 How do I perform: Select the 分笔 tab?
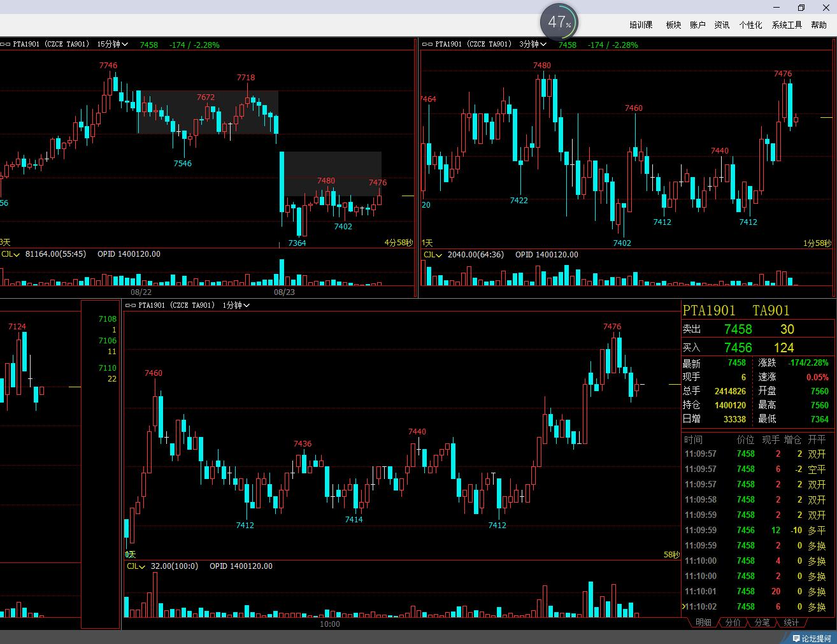click(762, 622)
